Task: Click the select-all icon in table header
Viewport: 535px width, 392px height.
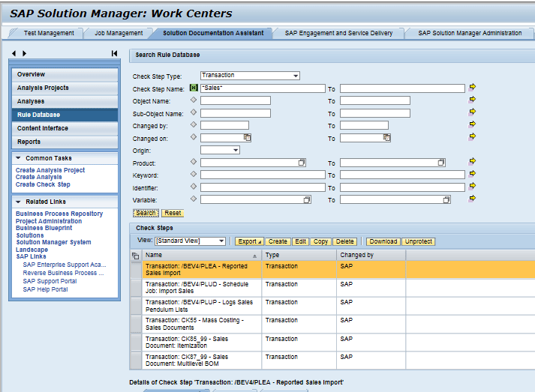Action: point(136,256)
